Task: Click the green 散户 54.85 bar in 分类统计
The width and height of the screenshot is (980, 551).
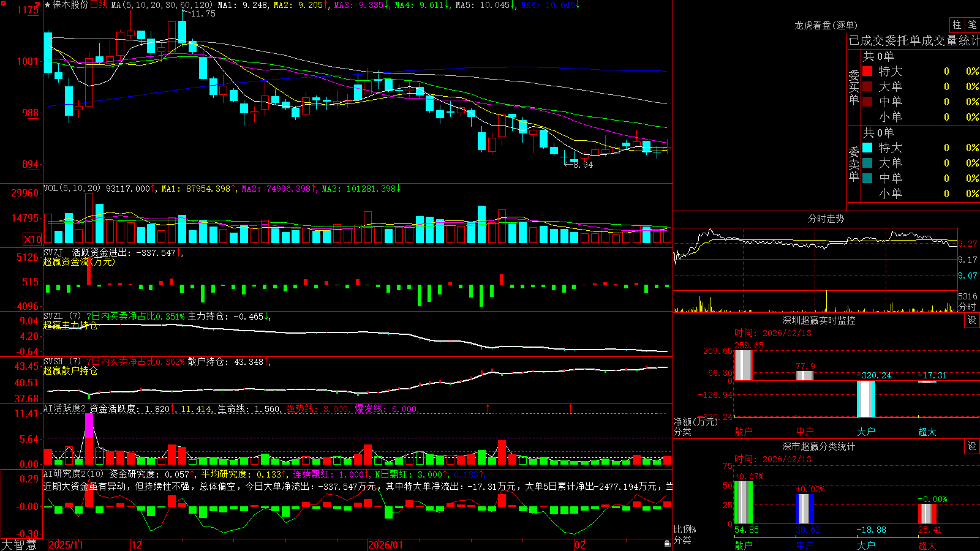Action: tap(743, 502)
